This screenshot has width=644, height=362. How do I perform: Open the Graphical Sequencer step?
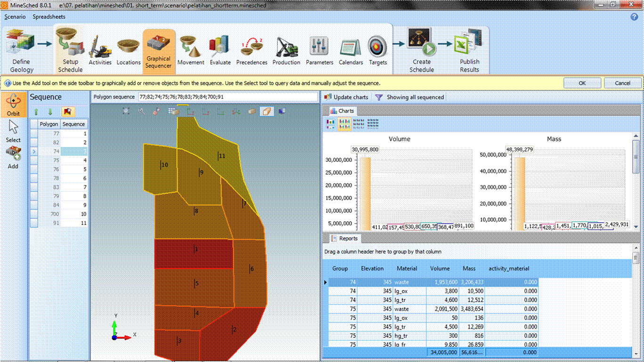point(159,47)
